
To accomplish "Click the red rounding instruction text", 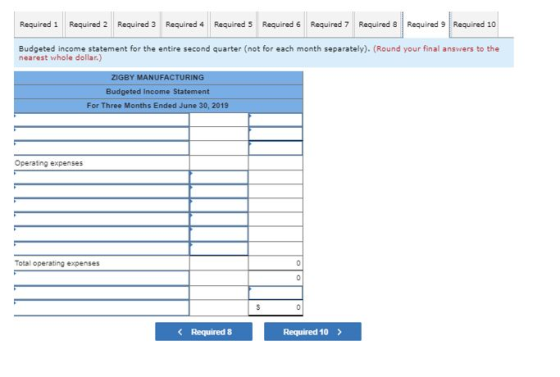I will pyautogui.click(x=259, y=53).
